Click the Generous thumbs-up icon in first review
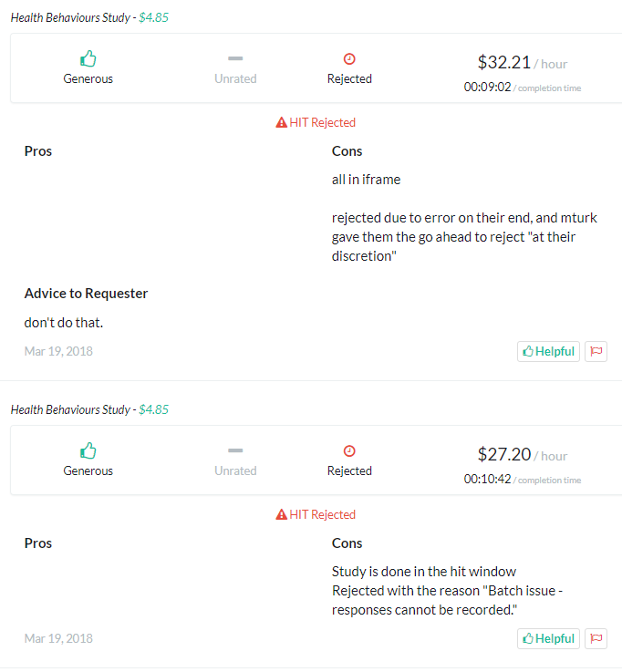This screenshot has height=672, width=622. 88,58
